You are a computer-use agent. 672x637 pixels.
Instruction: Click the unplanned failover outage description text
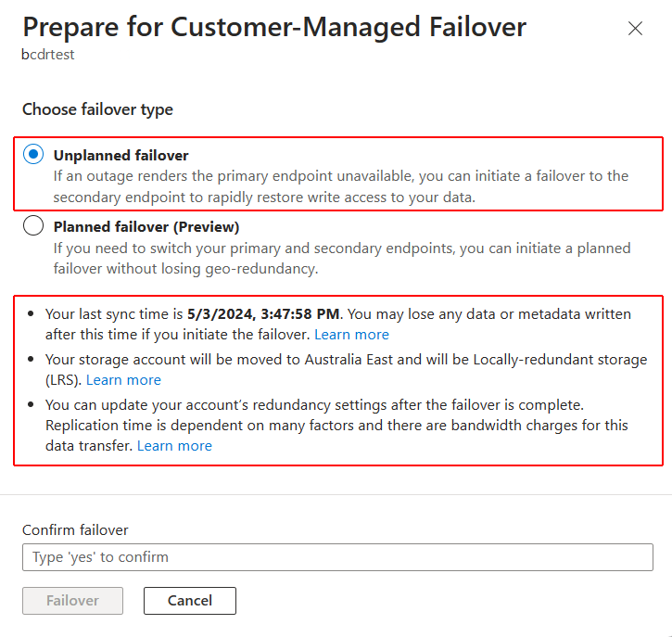click(340, 185)
